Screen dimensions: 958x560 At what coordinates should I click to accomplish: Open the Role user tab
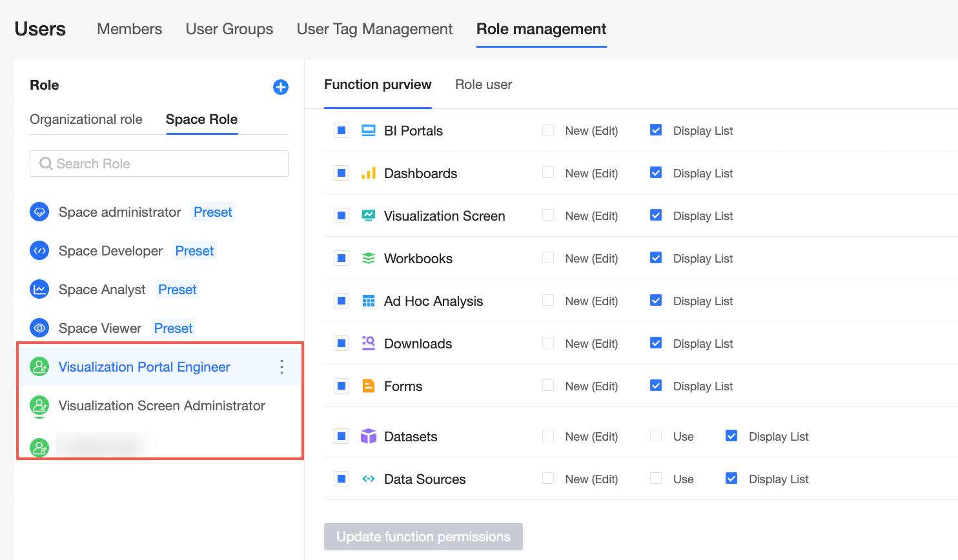pos(484,85)
